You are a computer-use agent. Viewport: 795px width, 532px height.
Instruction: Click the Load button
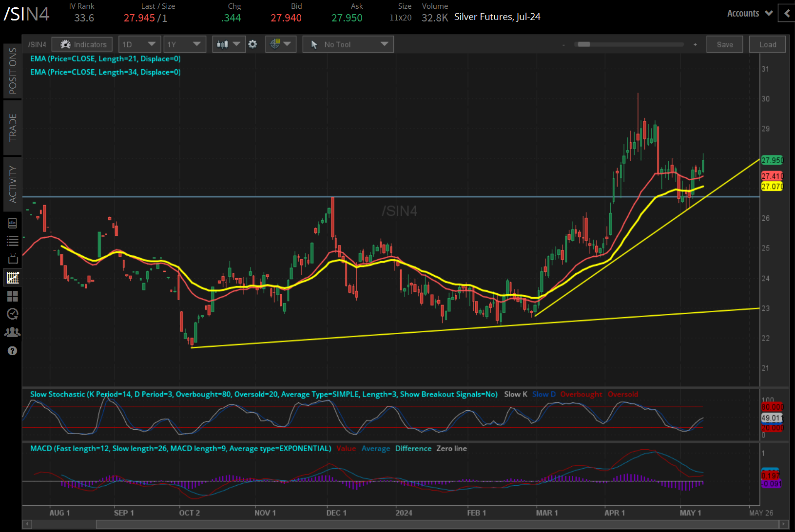point(767,44)
